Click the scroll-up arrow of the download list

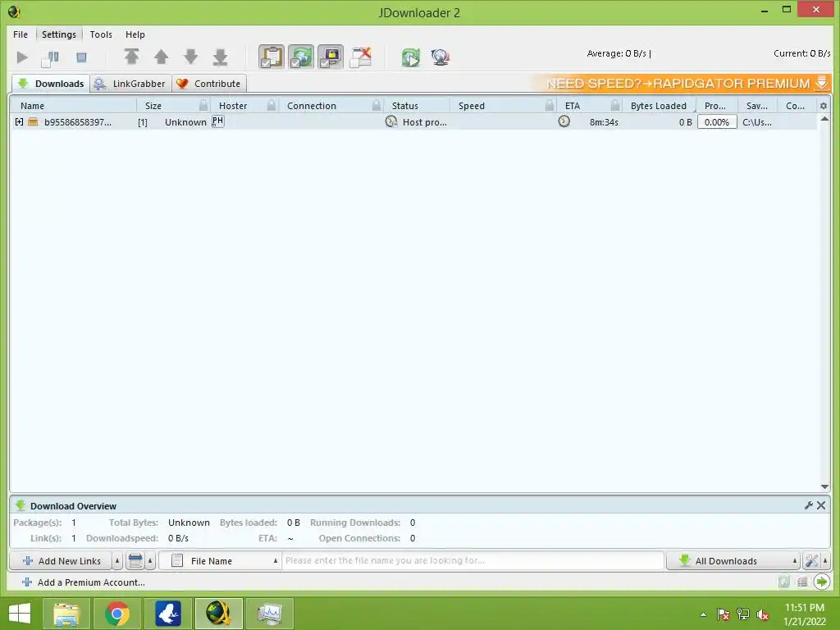pos(825,119)
